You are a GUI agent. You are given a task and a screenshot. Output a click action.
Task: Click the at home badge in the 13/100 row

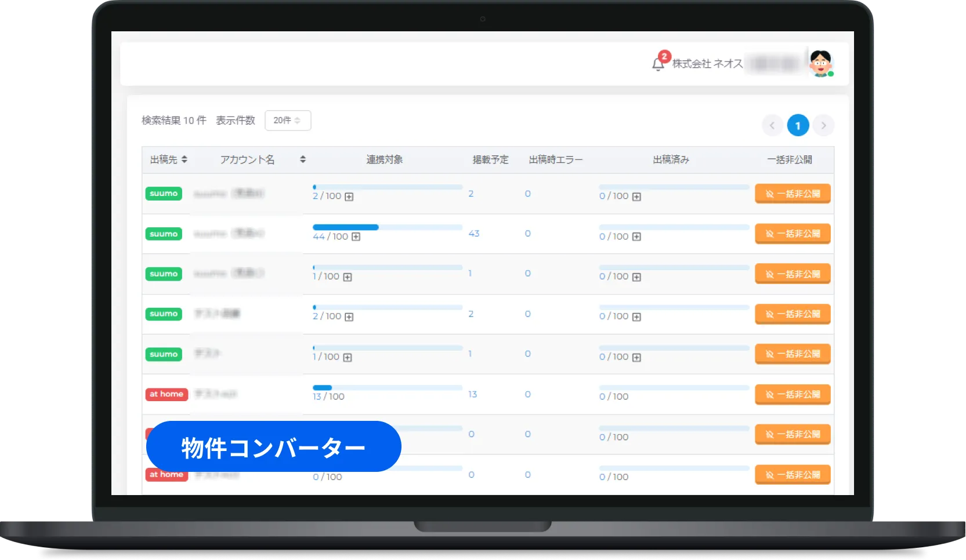point(167,394)
